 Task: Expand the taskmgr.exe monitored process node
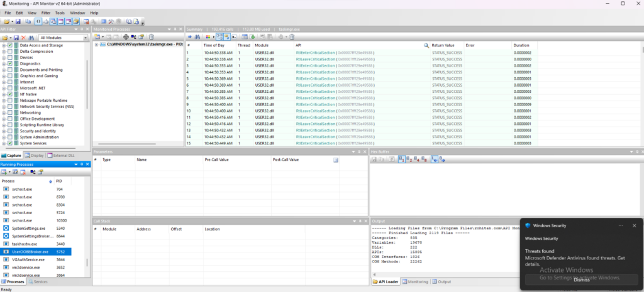click(96, 45)
